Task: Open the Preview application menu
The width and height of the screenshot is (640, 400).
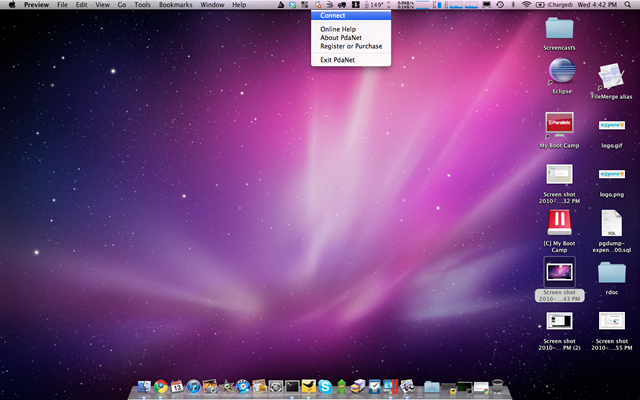Action: (36, 5)
